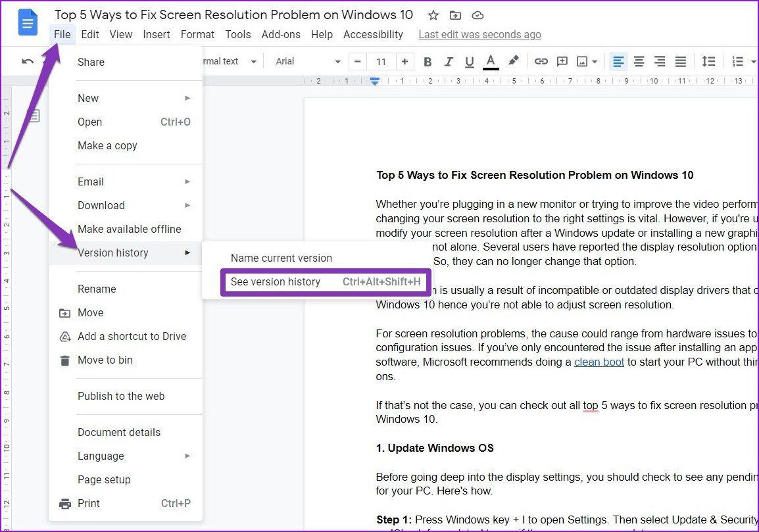759x532 pixels.
Task: Toggle bold formatting
Action: [x=428, y=61]
